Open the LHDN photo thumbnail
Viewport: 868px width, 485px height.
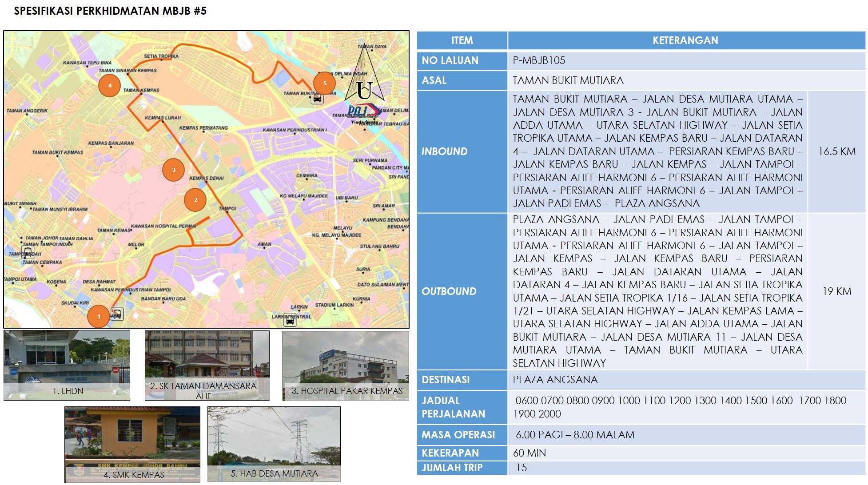click(x=67, y=365)
